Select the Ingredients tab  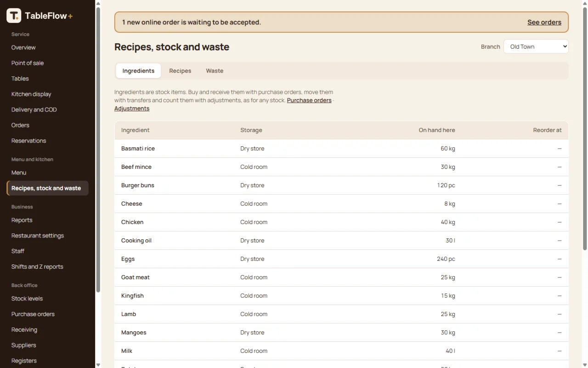point(138,71)
